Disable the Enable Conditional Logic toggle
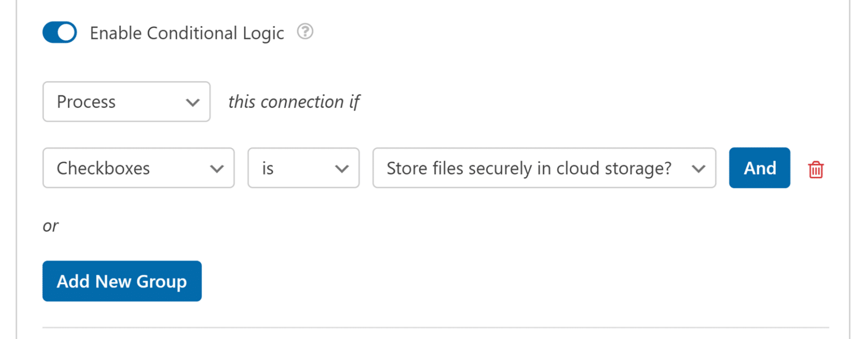 tap(59, 32)
